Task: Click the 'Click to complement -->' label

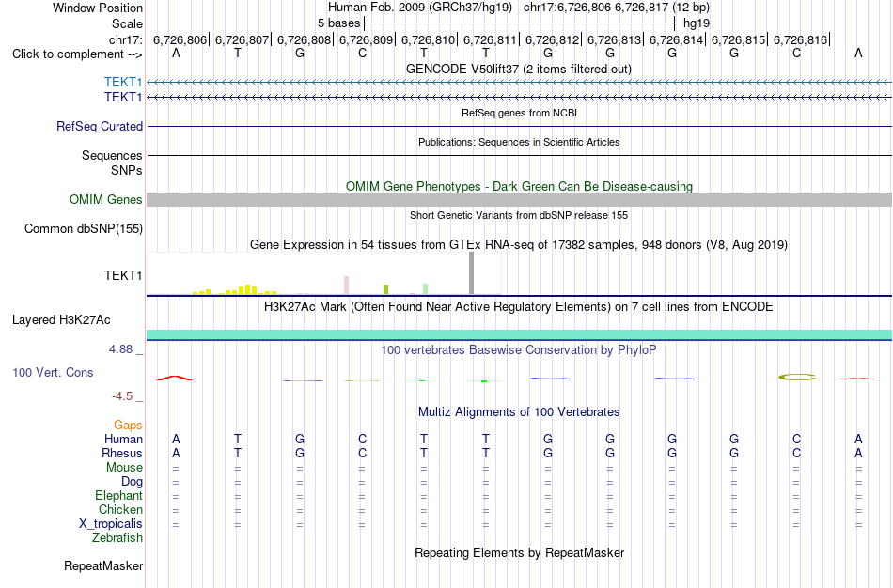Action: 77,54
